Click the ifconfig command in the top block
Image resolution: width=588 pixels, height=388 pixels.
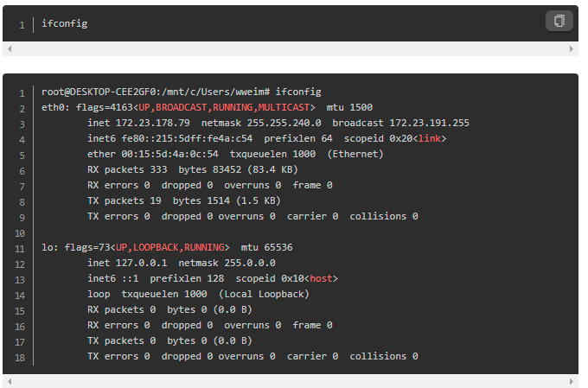click(x=65, y=23)
